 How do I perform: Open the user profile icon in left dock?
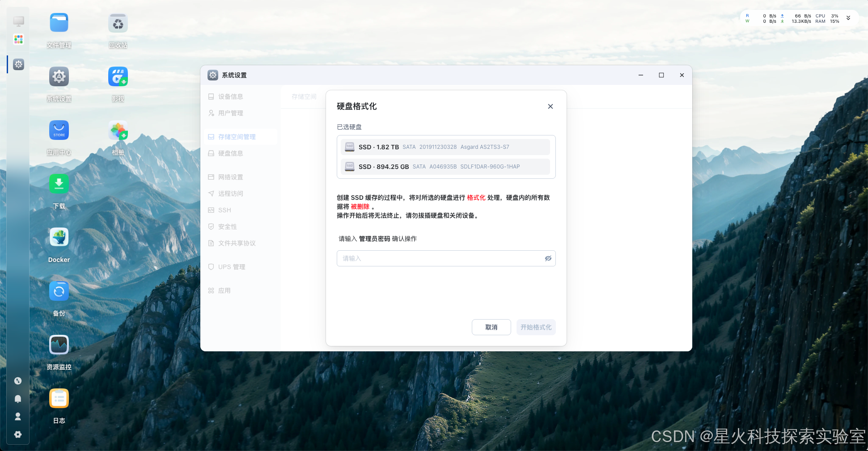(x=18, y=417)
